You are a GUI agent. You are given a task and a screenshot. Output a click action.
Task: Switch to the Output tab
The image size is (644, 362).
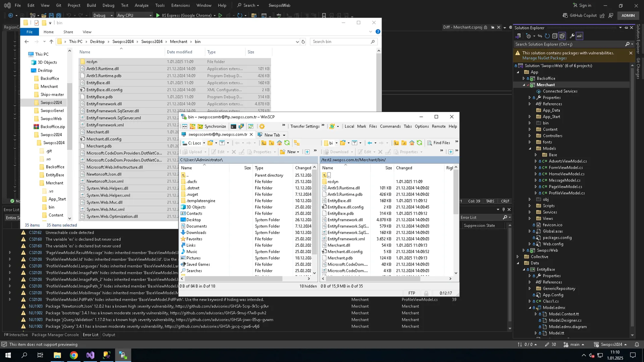coord(109,335)
